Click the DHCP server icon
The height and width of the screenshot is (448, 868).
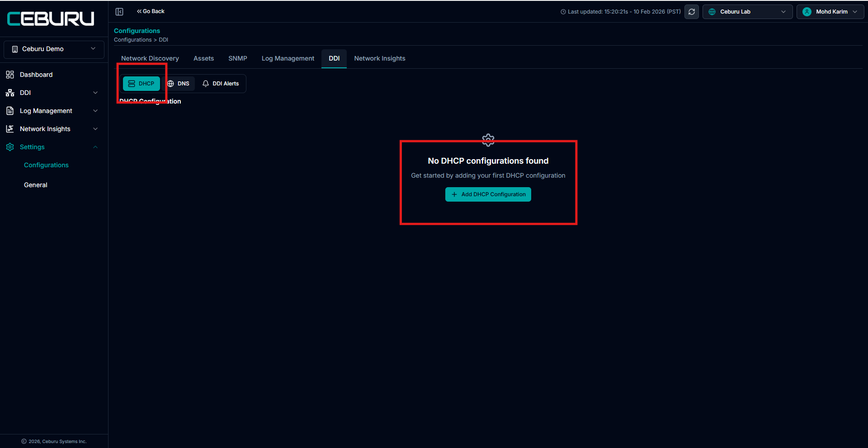[x=132, y=84]
